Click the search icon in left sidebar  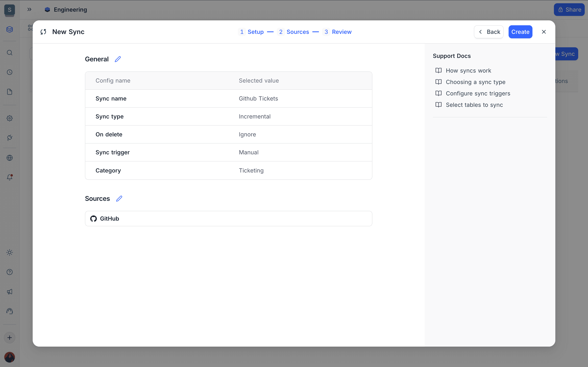[x=9, y=53]
